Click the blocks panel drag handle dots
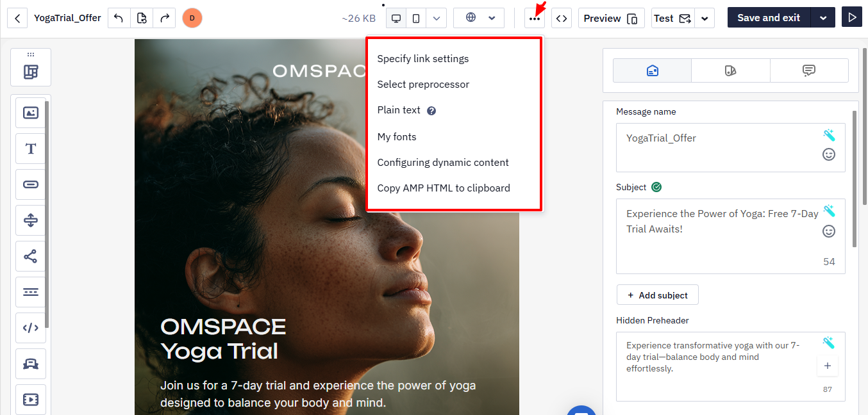 pyautogui.click(x=31, y=54)
